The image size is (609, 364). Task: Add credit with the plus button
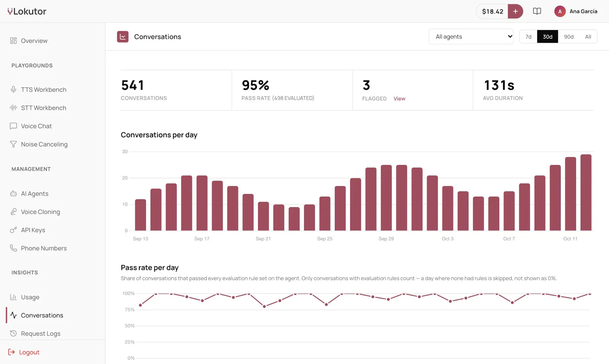point(515,11)
